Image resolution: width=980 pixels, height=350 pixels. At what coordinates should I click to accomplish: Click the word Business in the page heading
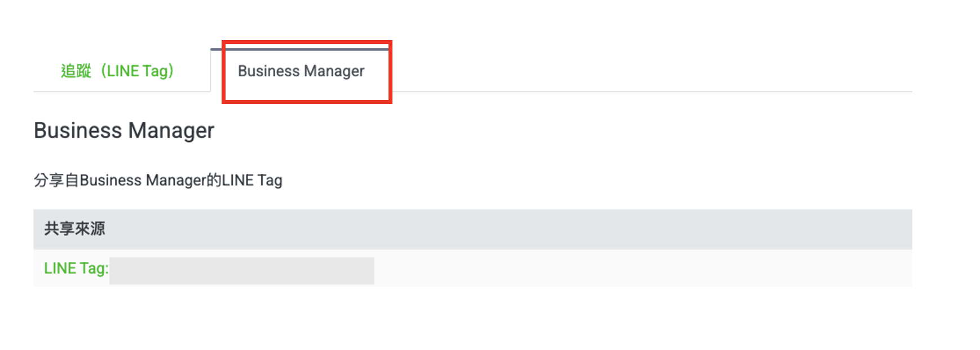pyautogui.click(x=78, y=130)
